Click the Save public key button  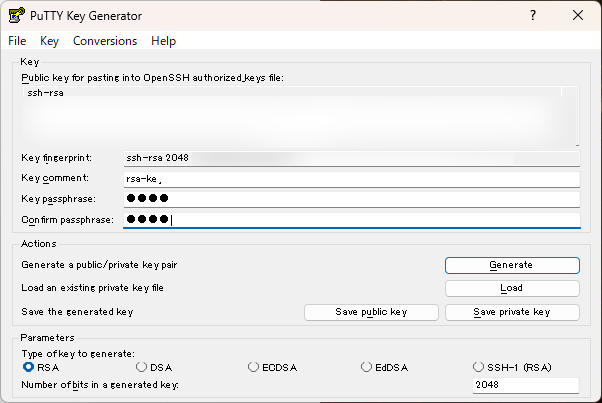tap(370, 312)
